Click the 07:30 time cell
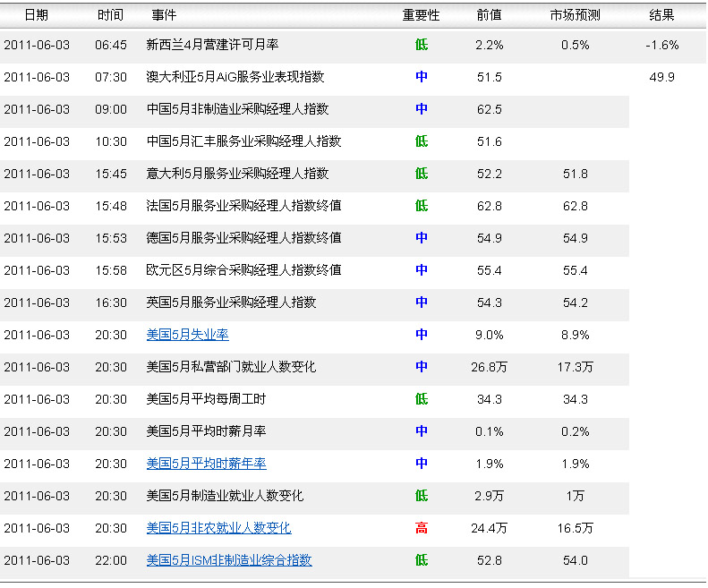The width and height of the screenshot is (708, 588). click(x=111, y=77)
